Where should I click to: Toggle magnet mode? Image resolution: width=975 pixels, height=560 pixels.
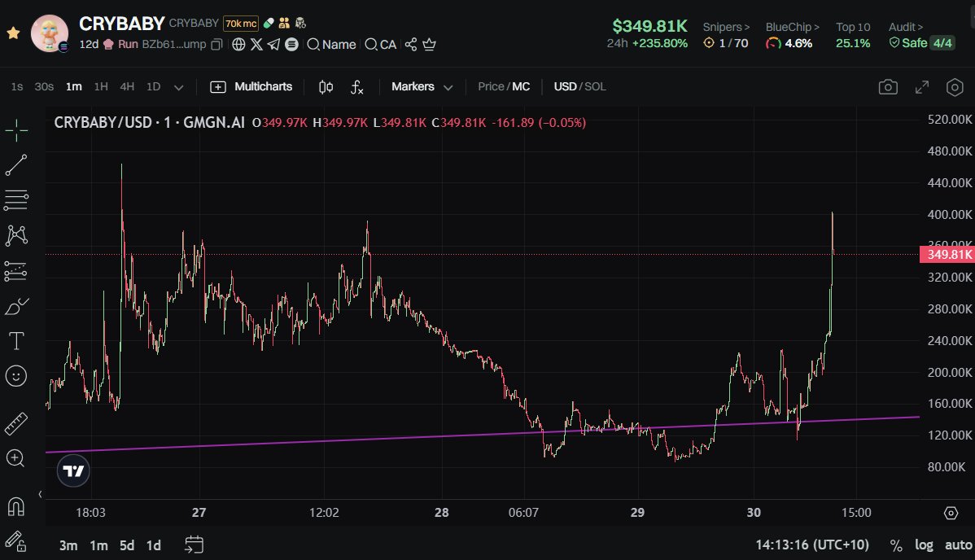tap(16, 506)
